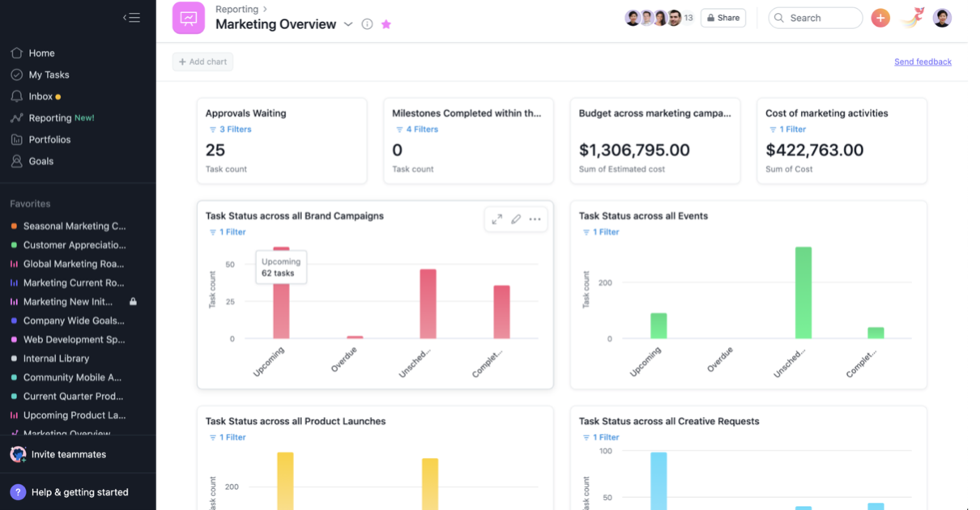Click the Portfolios folder icon
This screenshot has width=980, height=510.
point(16,139)
